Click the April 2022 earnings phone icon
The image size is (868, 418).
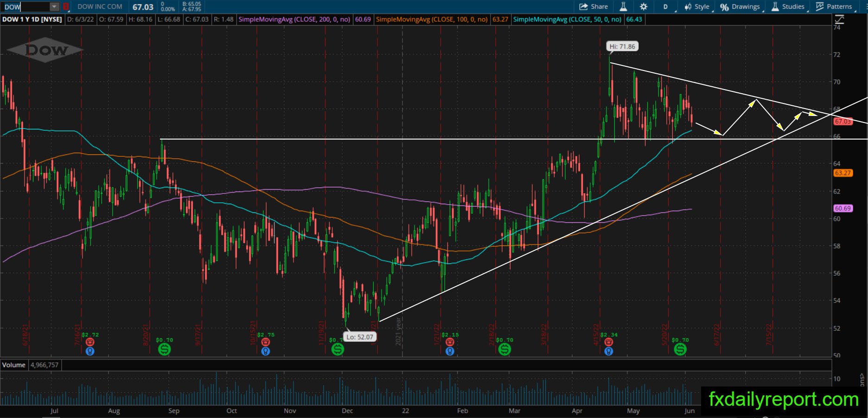click(x=609, y=342)
